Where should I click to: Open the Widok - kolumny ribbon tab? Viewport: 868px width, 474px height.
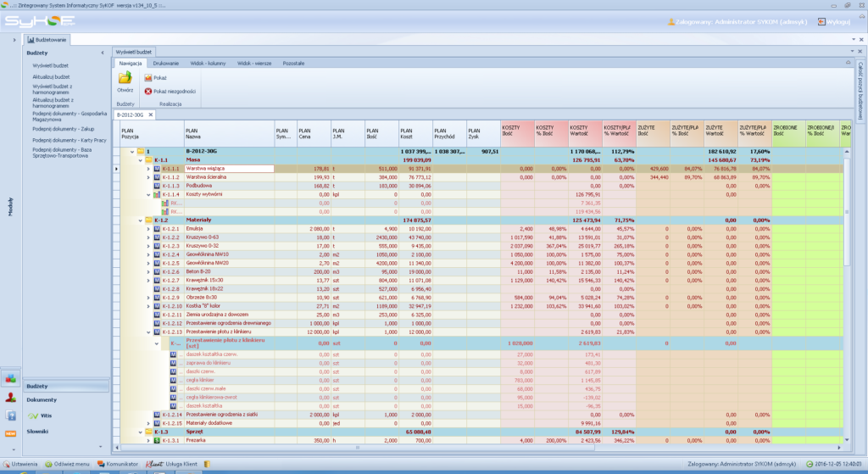[209, 63]
